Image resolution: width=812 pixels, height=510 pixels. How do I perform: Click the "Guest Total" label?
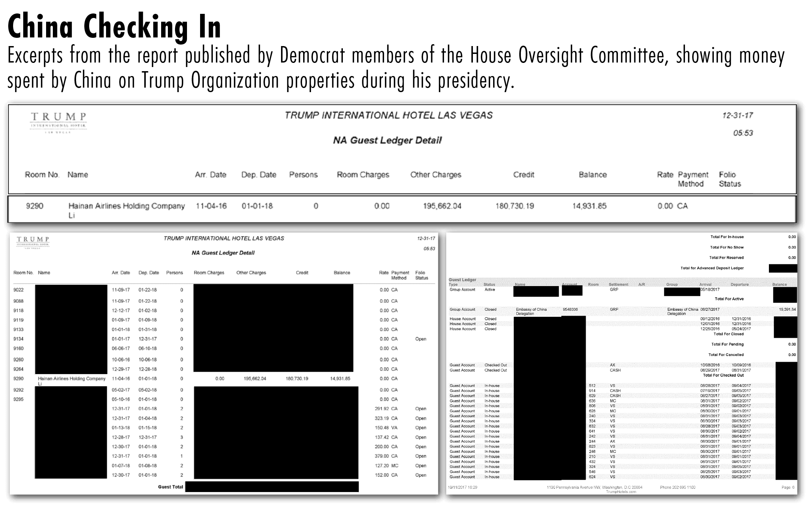tap(170, 487)
